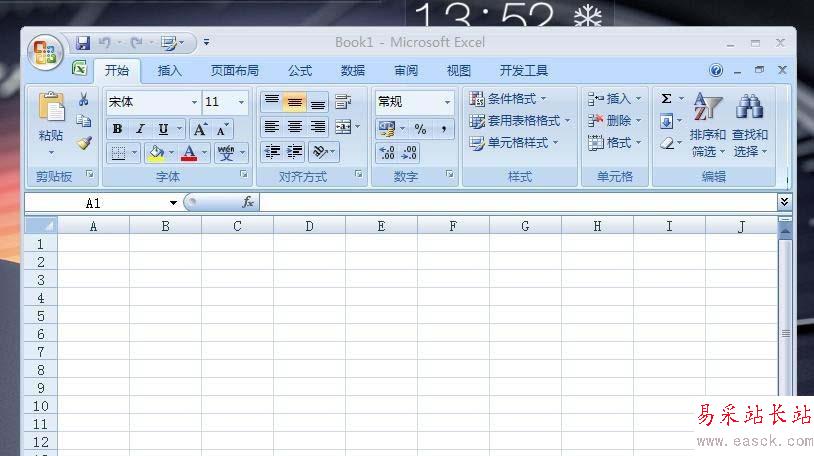Merge and center cells
The width and height of the screenshot is (814, 456).
click(x=343, y=126)
